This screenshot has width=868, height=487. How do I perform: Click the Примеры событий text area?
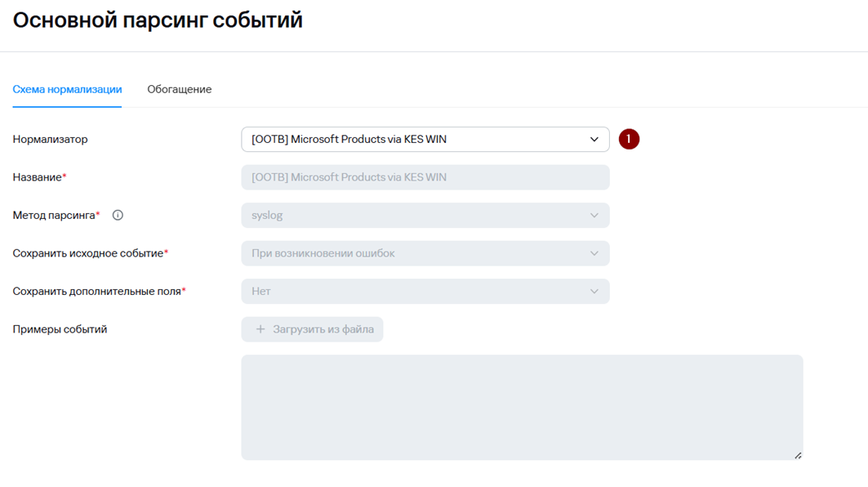point(522,407)
